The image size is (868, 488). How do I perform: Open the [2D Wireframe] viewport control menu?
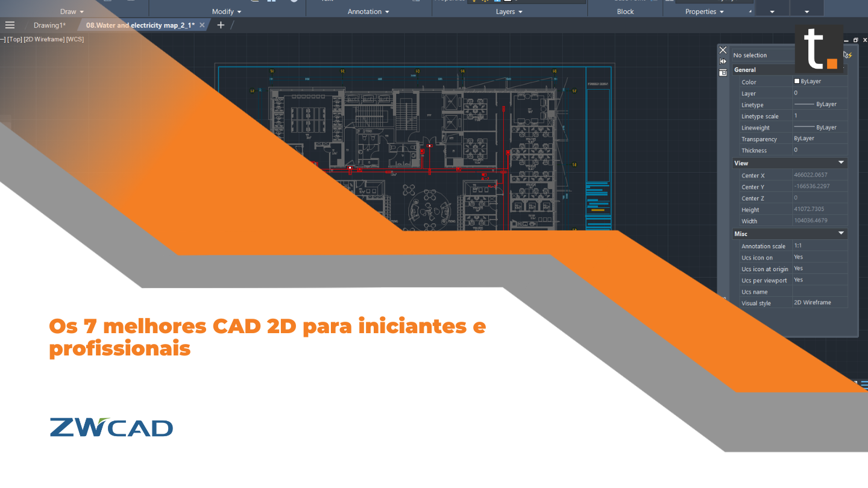43,39
